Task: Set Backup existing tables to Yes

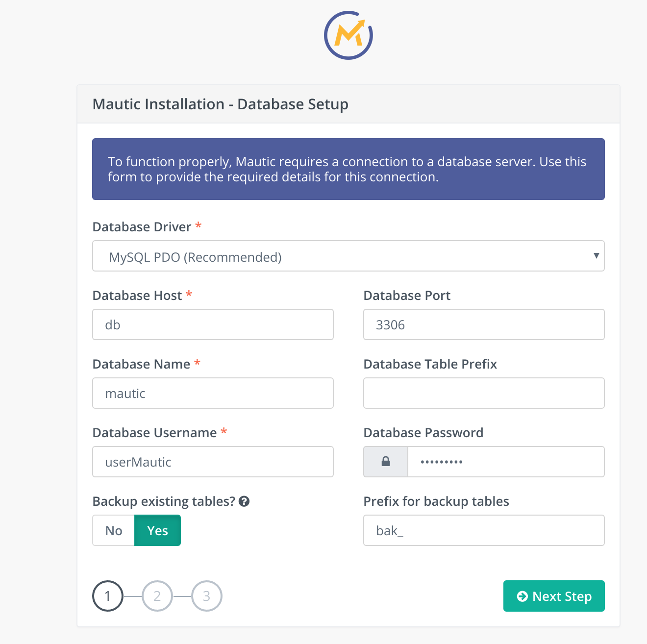Action: pos(157,530)
